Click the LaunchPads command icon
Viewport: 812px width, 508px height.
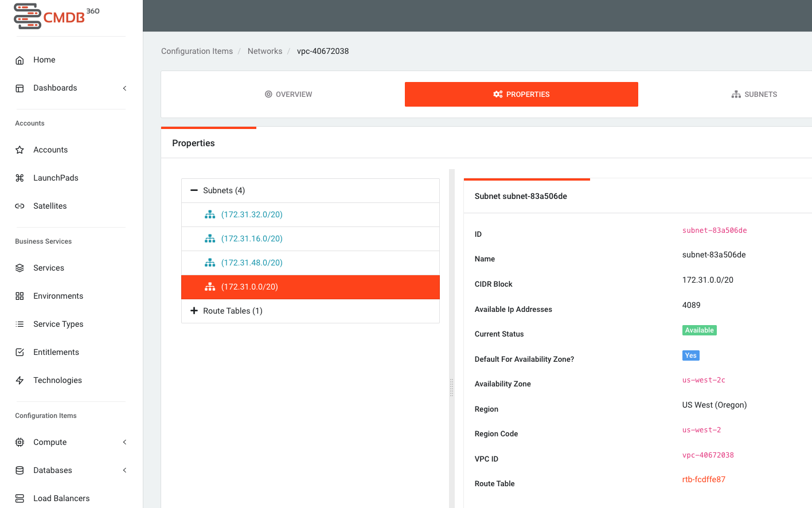tap(19, 178)
